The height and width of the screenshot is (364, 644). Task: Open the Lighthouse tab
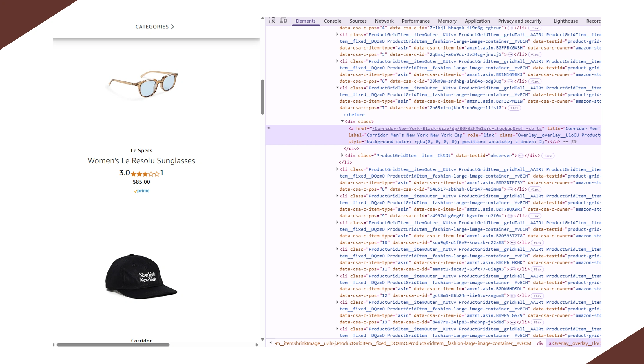click(x=565, y=21)
